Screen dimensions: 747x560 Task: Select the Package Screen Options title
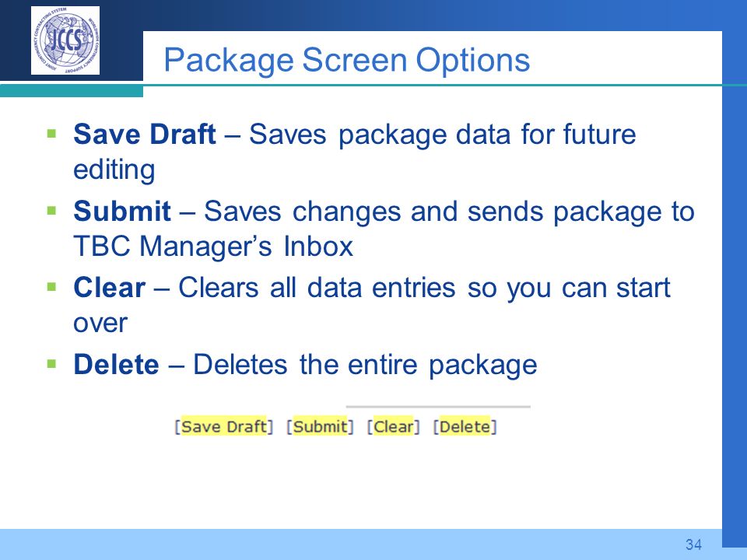347,61
